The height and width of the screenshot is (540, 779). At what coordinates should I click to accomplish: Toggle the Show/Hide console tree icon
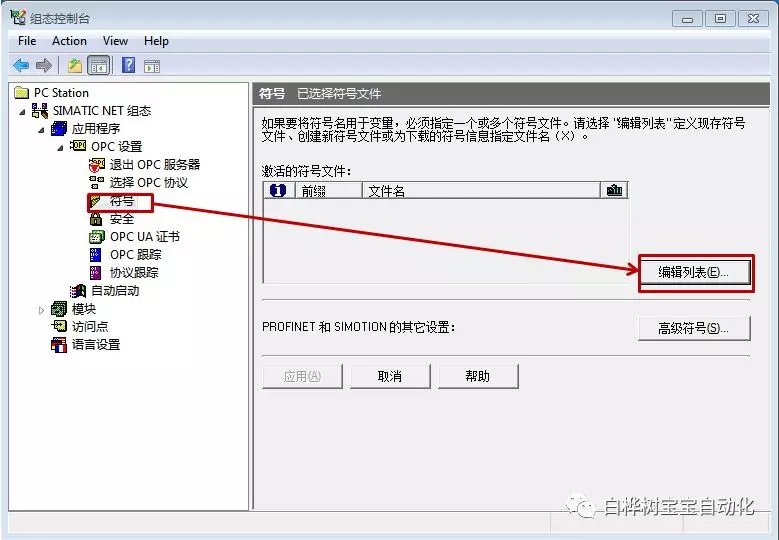click(98, 66)
